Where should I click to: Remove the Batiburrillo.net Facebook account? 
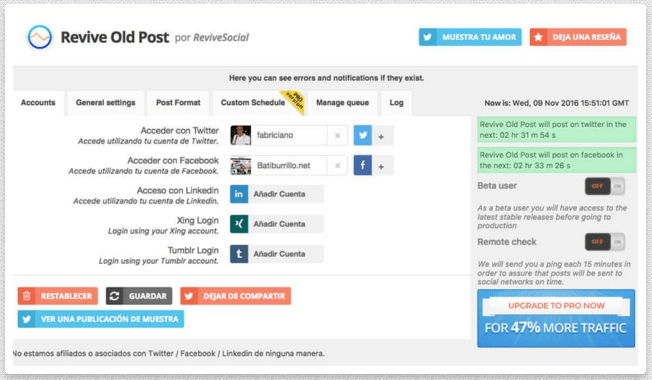(x=337, y=165)
